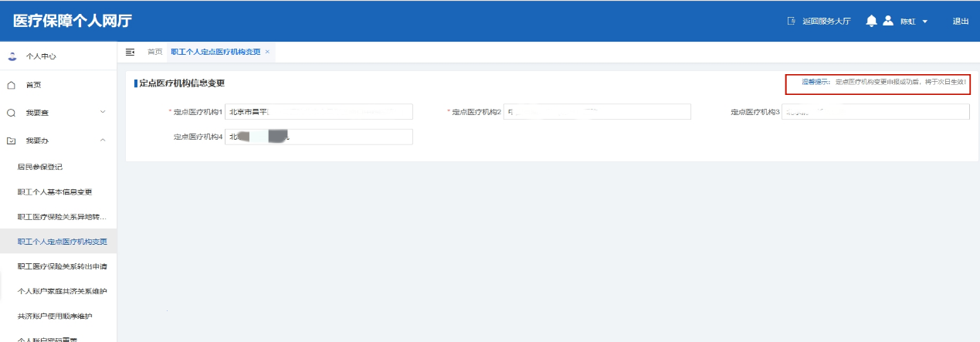Click the notification bell icon
The image size is (980, 342).
(871, 21)
